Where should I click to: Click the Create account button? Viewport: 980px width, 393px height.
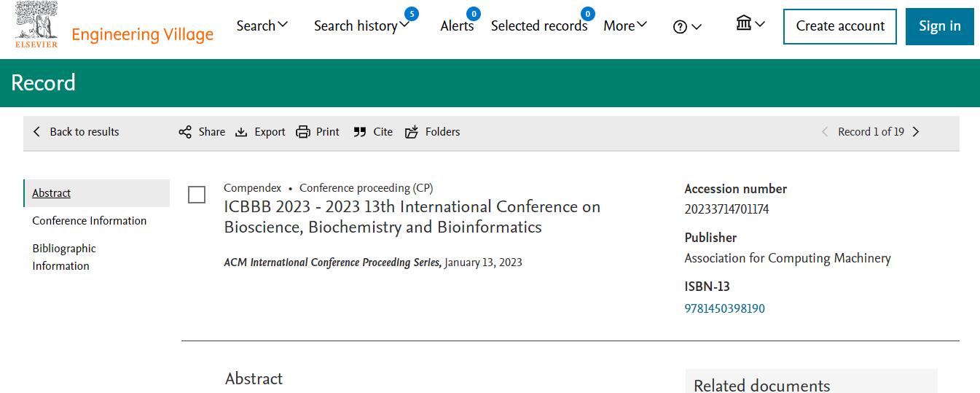[x=840, y=26]
